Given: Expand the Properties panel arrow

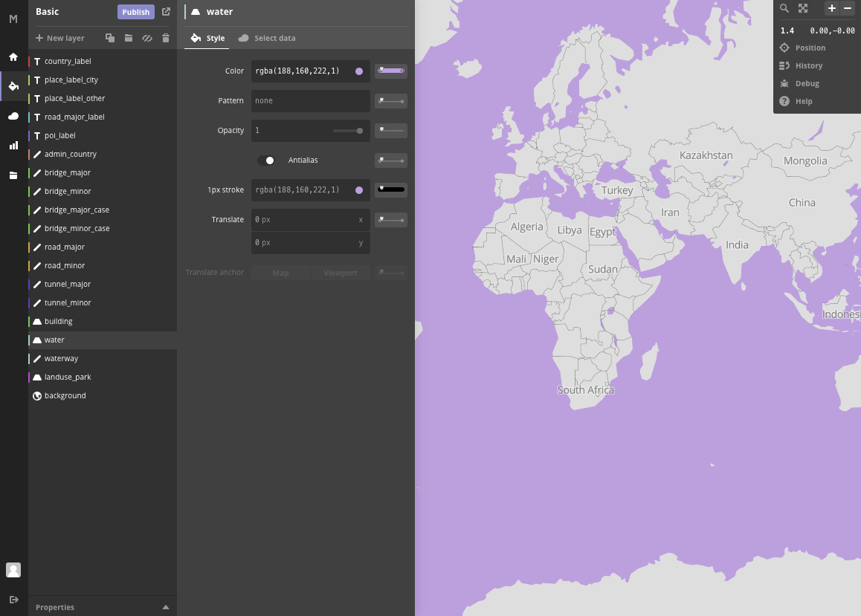Looking at the screenshot, I should [x=166, y=607].
